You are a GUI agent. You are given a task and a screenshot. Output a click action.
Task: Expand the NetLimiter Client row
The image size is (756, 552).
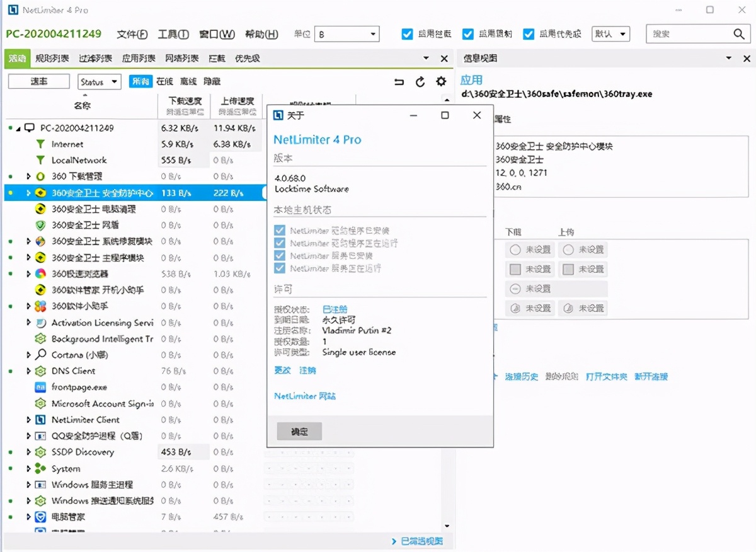(x=28, y=420)
